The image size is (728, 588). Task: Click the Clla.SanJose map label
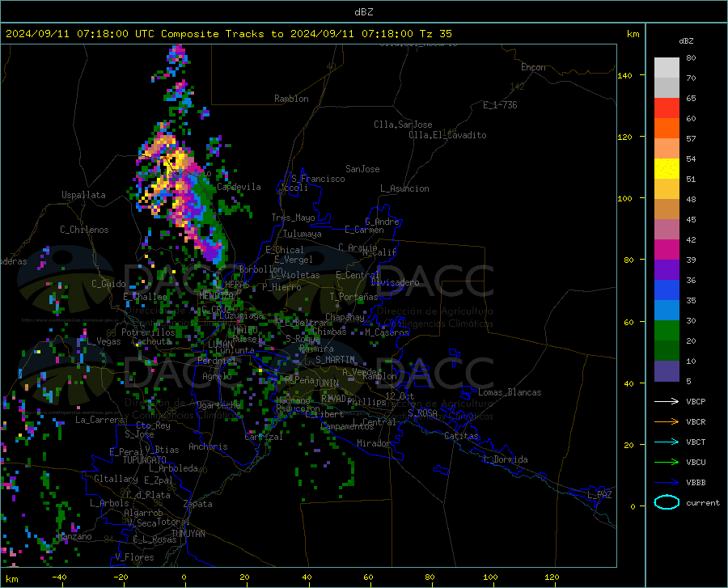403,125
